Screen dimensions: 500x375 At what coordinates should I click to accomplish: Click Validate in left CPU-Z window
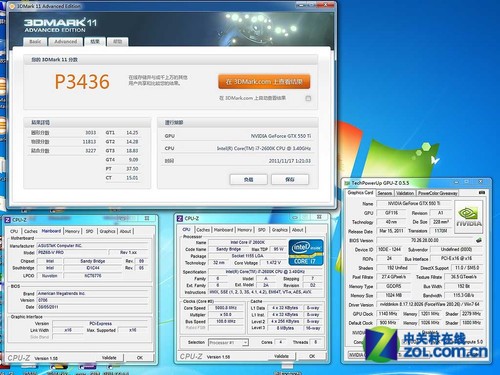pos(109,357)
